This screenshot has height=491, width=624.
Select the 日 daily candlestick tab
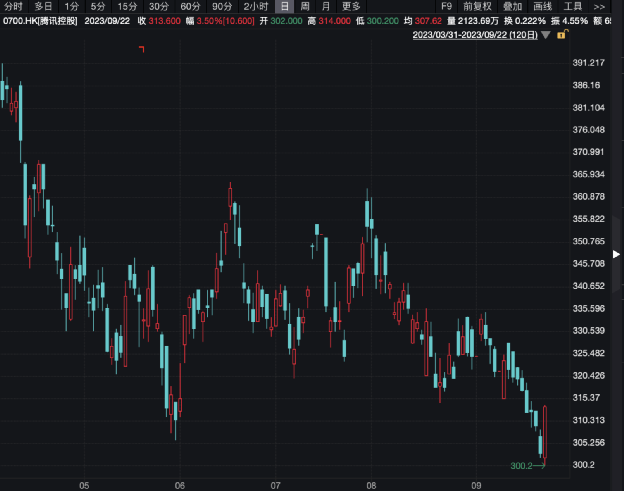[285, 6]
